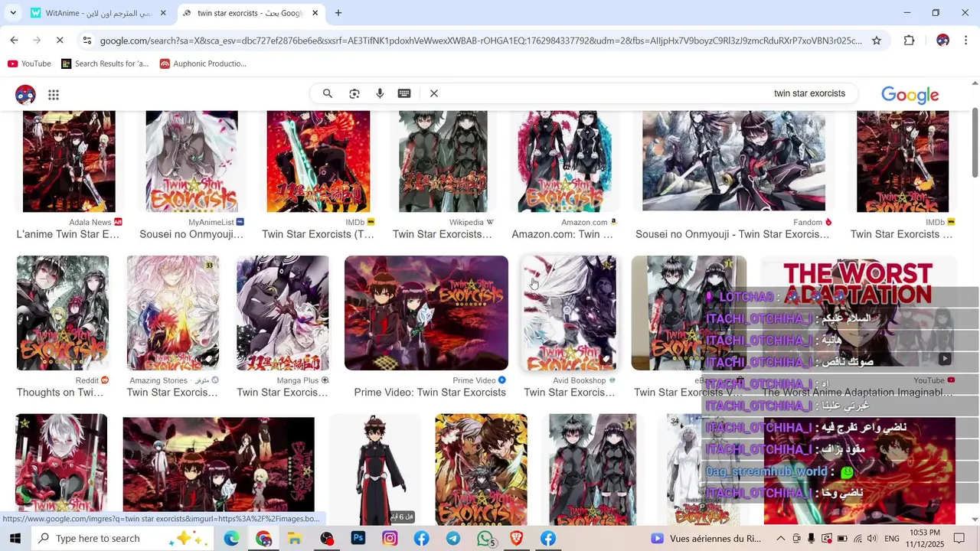Open the Amazon.com Twin Star image result
980x551 pixels.
(564, 161)
